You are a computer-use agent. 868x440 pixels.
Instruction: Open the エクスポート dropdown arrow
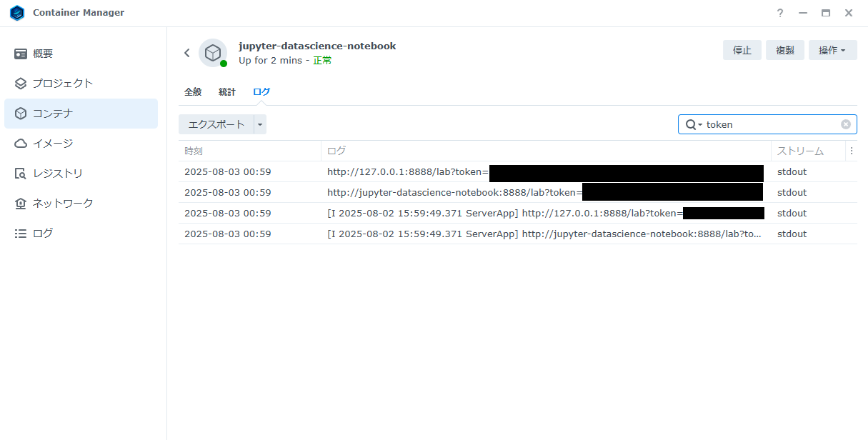pyautogui.click(x=260, y=124)
